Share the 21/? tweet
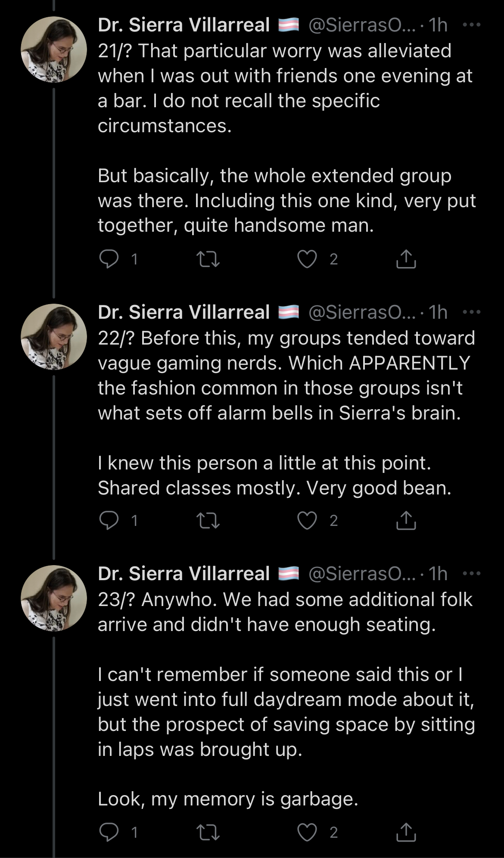Image resolution: width=504 pixels, height=858 pixels. [406, 259]
